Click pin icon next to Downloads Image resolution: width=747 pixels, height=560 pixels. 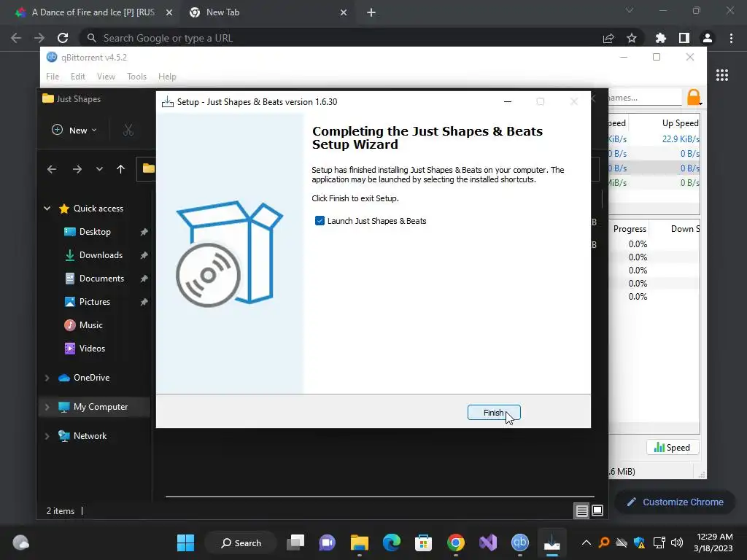[x=144, y=255]
